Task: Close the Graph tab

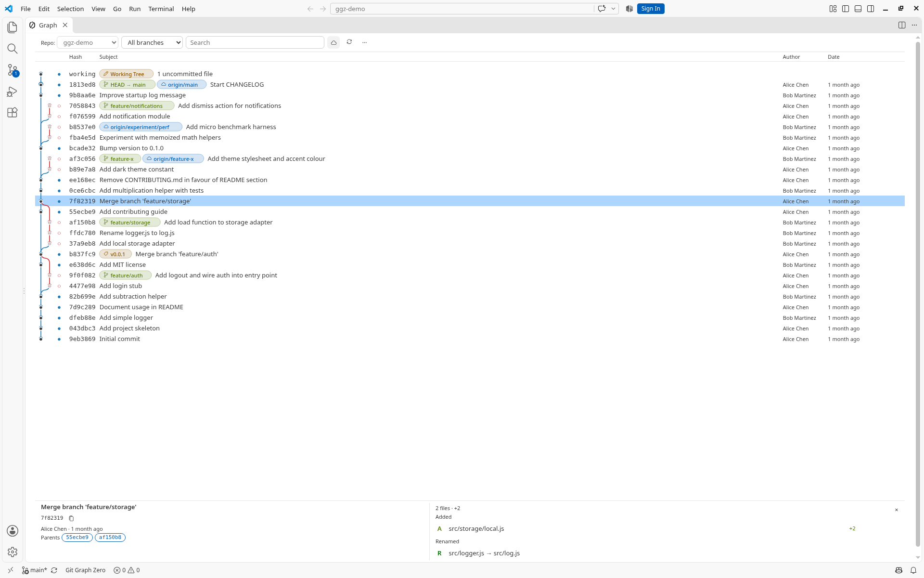Action: [x=65, y=25]
